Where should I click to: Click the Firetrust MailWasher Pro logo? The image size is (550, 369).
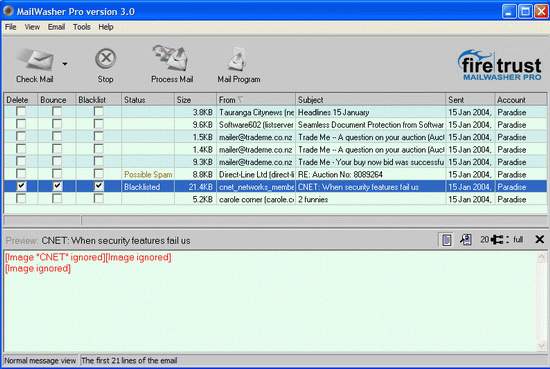click(500, 65)
